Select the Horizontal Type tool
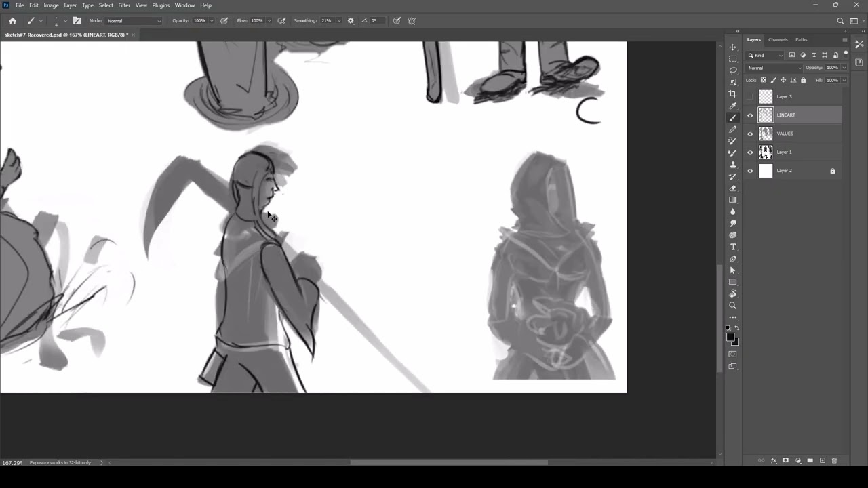 (x=732, y=247)
